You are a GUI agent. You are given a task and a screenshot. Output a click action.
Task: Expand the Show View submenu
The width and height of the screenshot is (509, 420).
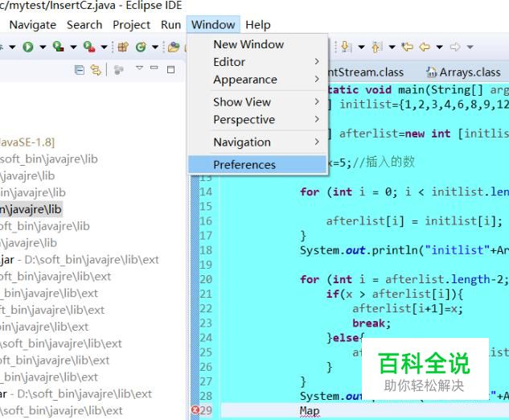coord(257,102)
